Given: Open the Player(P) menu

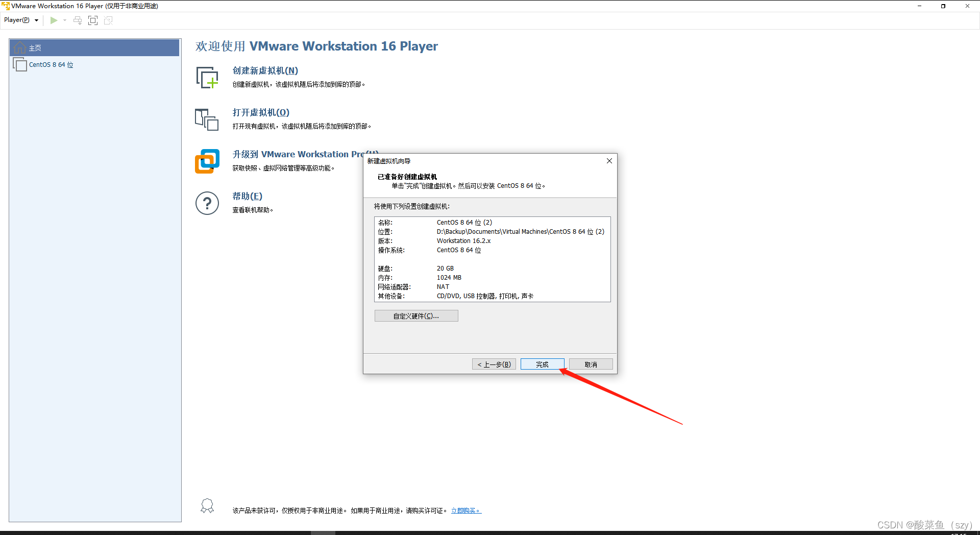Looking at the screenshot, I should pyautogui.click(x=21, y=20).
